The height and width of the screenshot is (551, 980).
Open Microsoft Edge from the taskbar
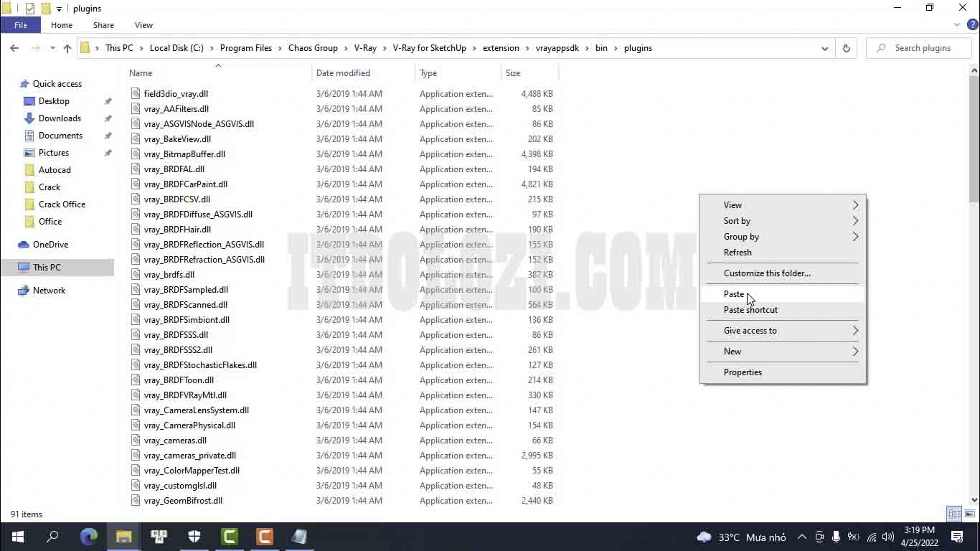[89, 536]
